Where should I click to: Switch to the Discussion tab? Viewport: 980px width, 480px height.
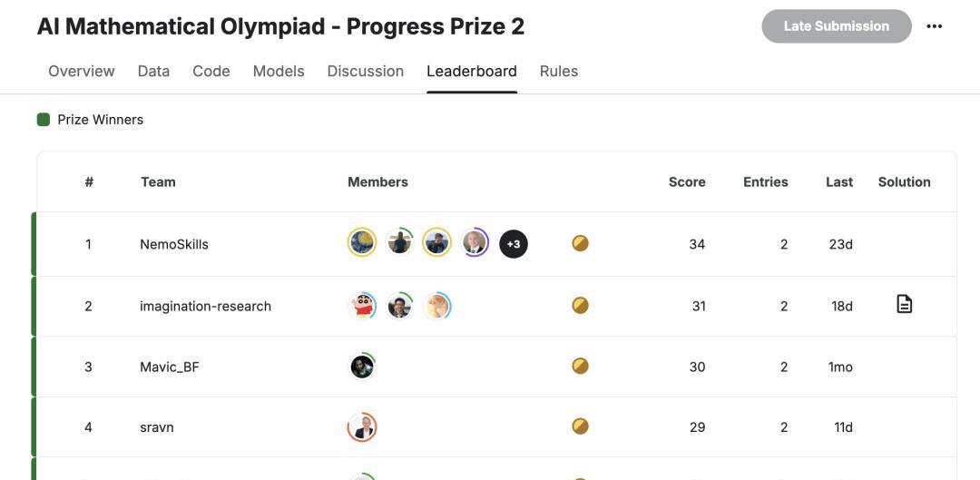pos(366,72)
